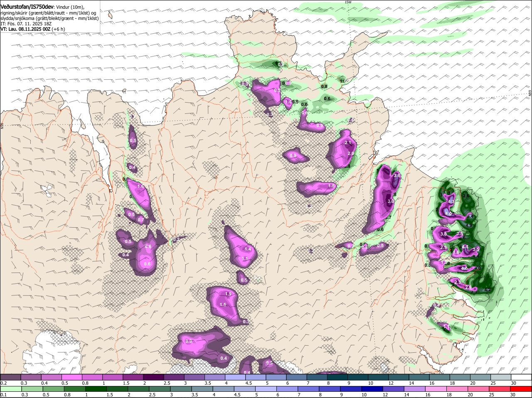Click the bright pink swatch between 0.5 and 0.8
This screenshot has width=532, height=398.
(71, 377)
